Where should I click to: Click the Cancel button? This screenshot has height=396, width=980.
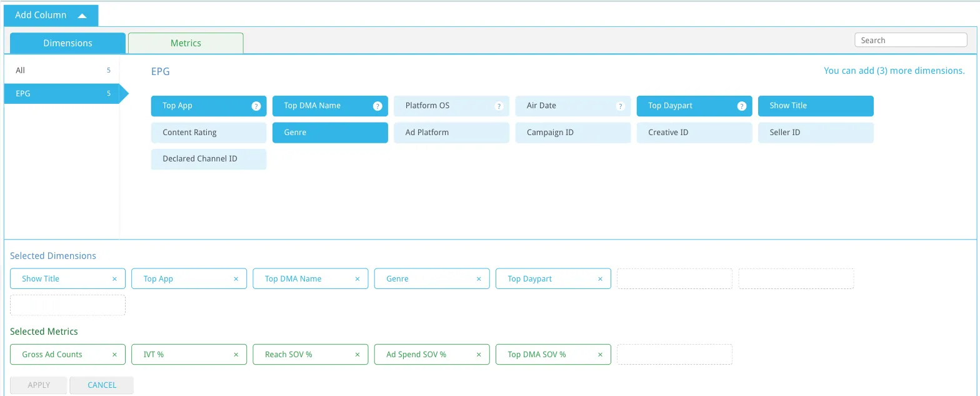coord(102,385)
